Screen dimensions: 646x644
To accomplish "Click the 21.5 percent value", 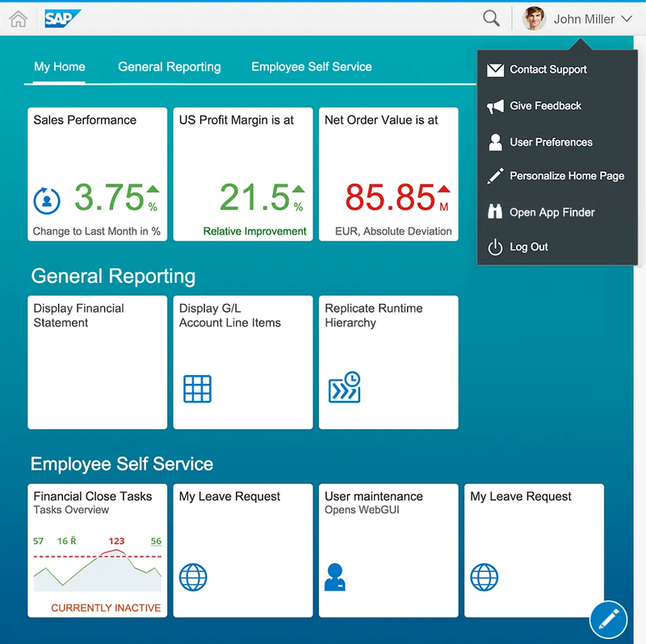I will click(254, 197).
